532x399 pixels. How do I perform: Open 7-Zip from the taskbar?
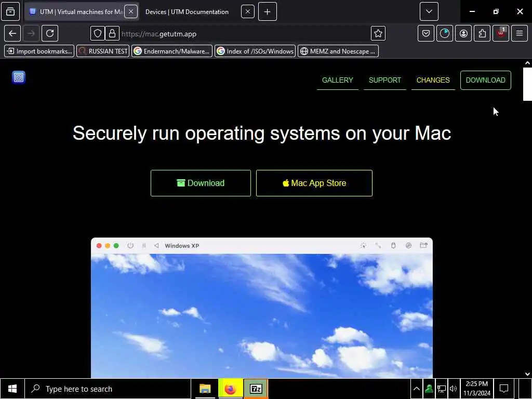tap(256, 389)
